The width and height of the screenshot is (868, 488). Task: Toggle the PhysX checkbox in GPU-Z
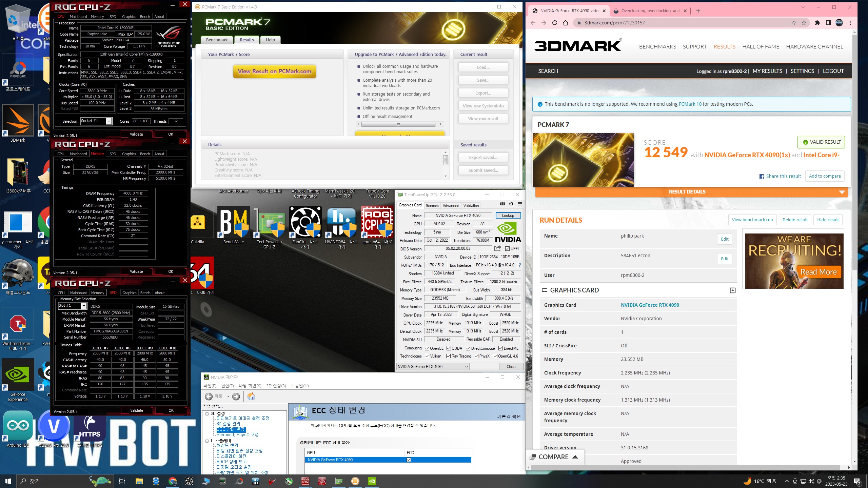(x=476, y=356)
